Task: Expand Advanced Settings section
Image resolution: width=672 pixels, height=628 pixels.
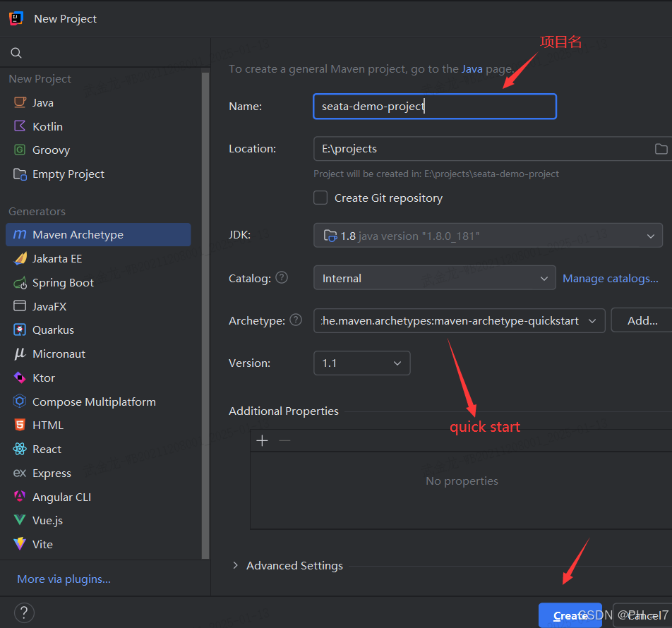Action: pyautogui.click(x=235, y=565)
